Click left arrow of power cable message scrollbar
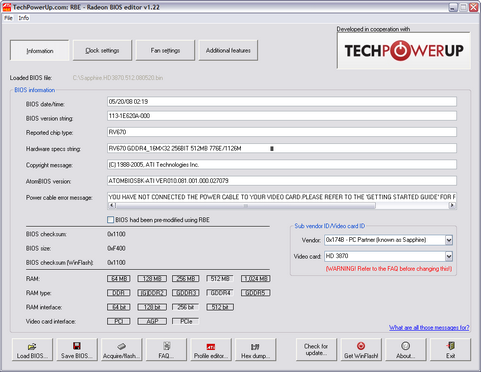Screen dimensions: 481x372 point(112,206)
